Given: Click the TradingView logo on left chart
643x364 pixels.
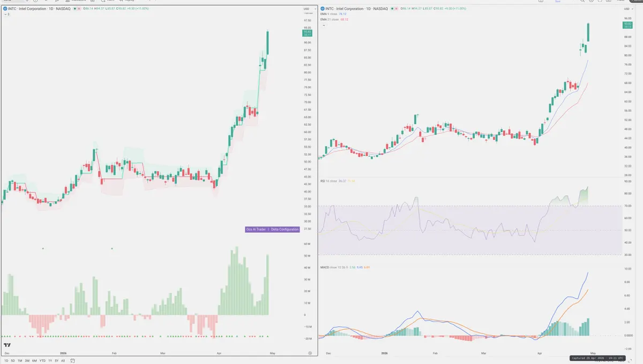Looking at the screenshot, I should click(7, 345).
